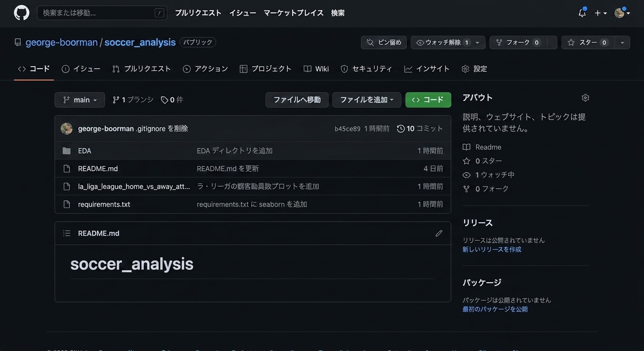Image resolution: width=644 pixels, height=351 pixels.
Task: Click the la_liga_league_home_vs_away file icon
Action: click(67, 186)
